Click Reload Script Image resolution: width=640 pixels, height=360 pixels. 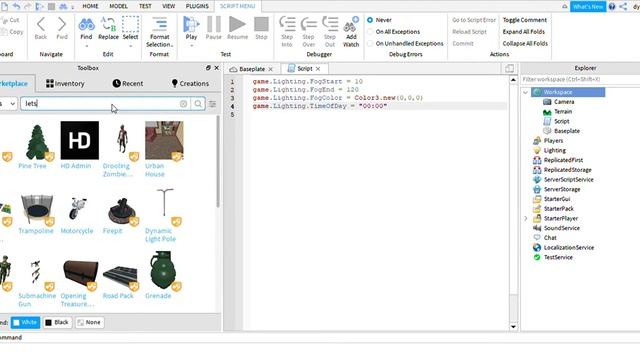(x=469, y=31)
